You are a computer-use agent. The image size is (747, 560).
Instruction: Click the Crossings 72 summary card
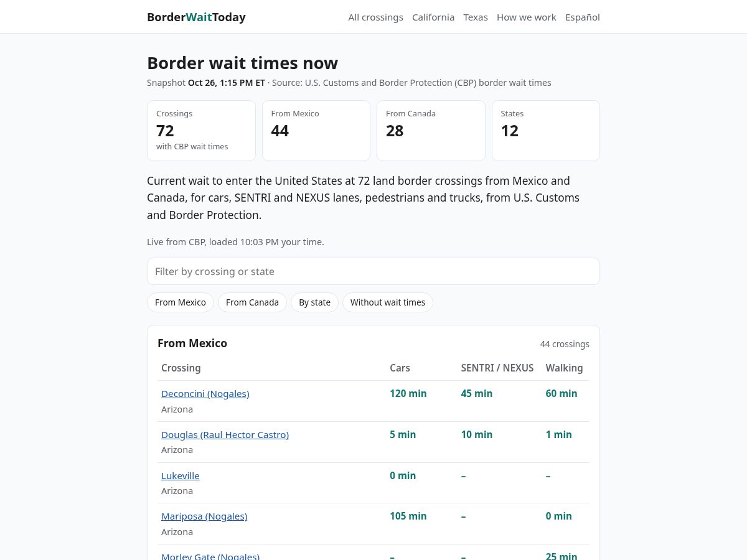[201, 131]
